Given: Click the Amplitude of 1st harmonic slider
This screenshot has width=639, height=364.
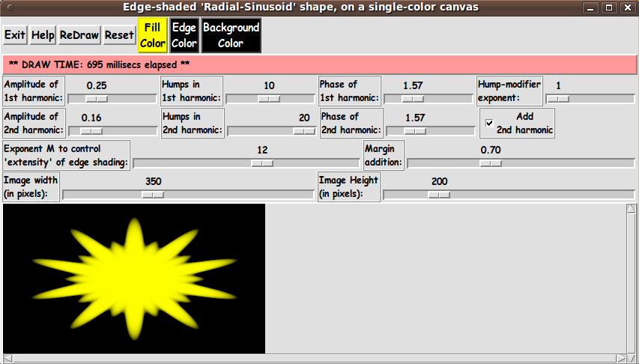Looking at the screenshot, I should click(95, 98).
